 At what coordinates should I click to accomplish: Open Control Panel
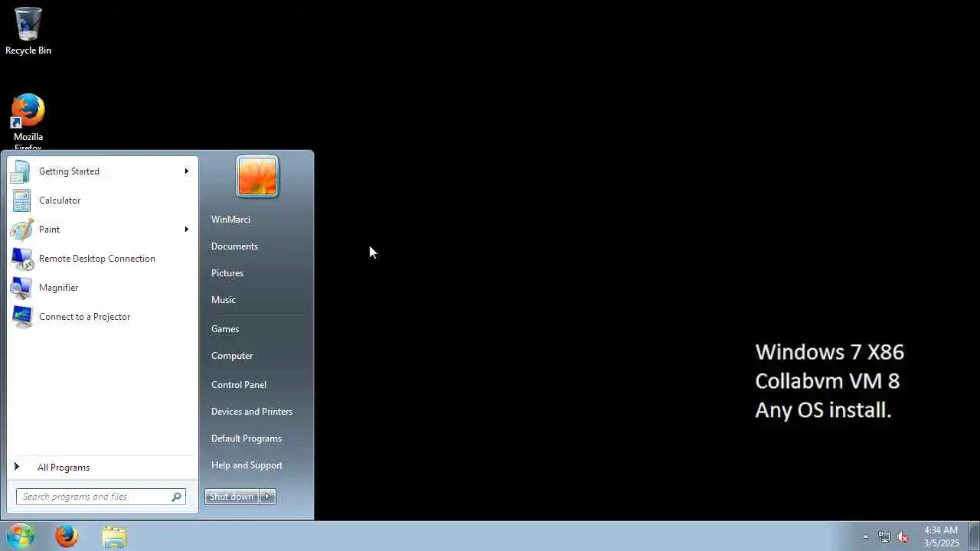(239, 385)
